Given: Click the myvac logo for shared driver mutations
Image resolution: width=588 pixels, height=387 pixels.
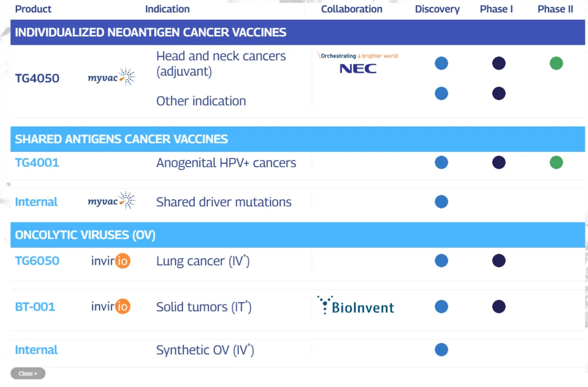Looking at the screenshot, I should tap(112, 201).
